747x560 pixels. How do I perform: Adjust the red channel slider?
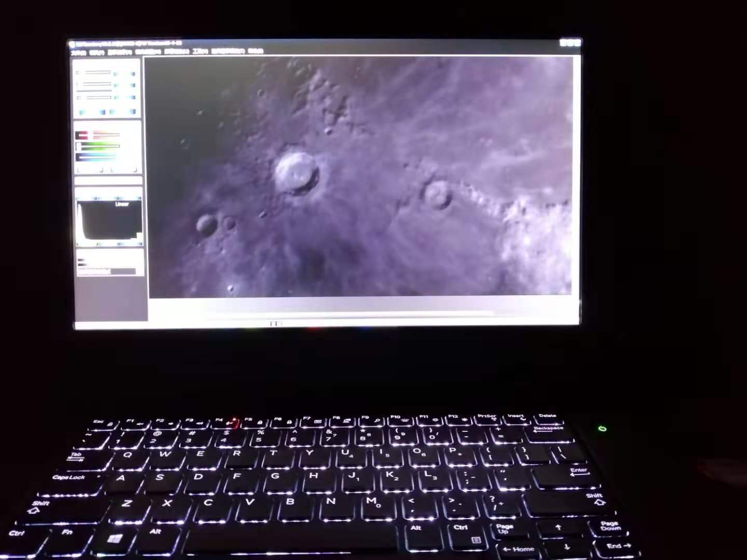pos(99,135)
